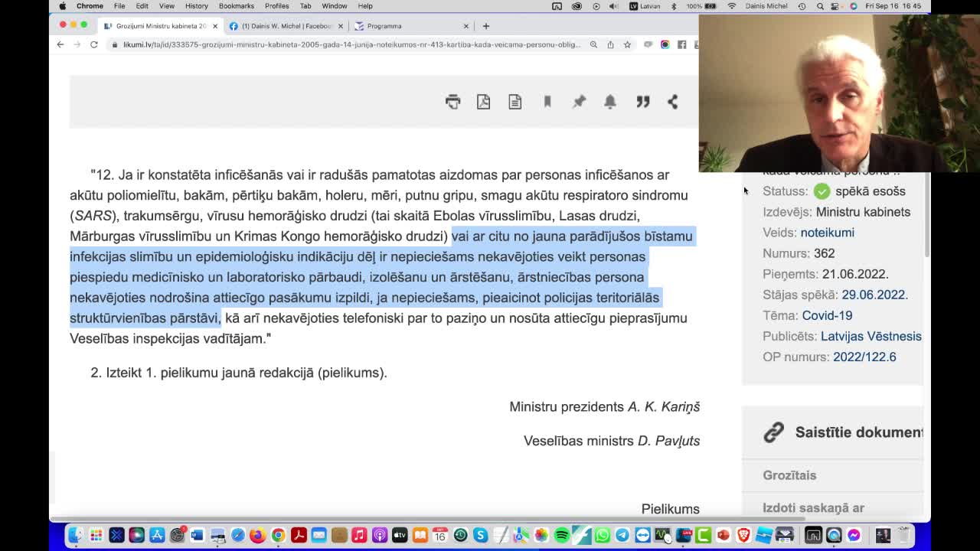Open Skype in the dock

click(x=480, y=535)
